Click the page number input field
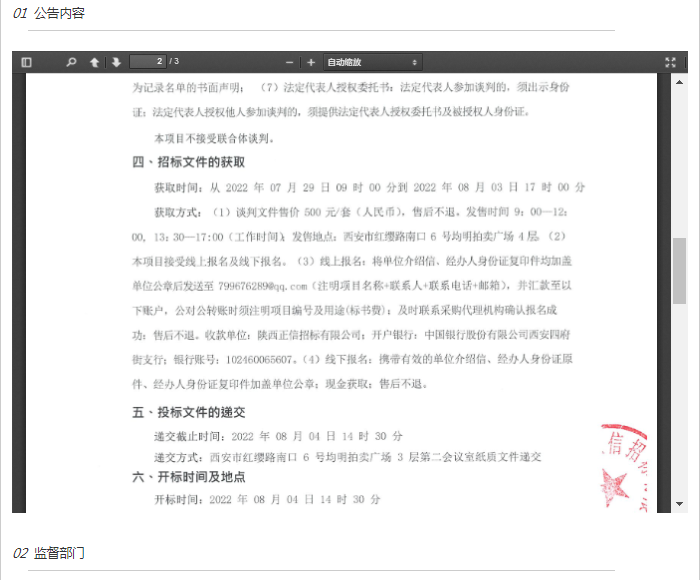The width and height of the screenshot is (700, 580). click(x=146, y=62)
